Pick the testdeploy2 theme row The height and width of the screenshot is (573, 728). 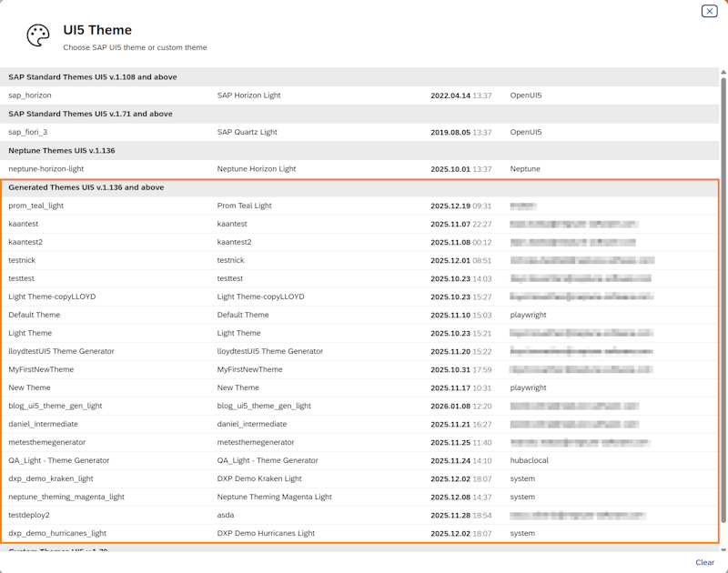(x=359, y=515)
